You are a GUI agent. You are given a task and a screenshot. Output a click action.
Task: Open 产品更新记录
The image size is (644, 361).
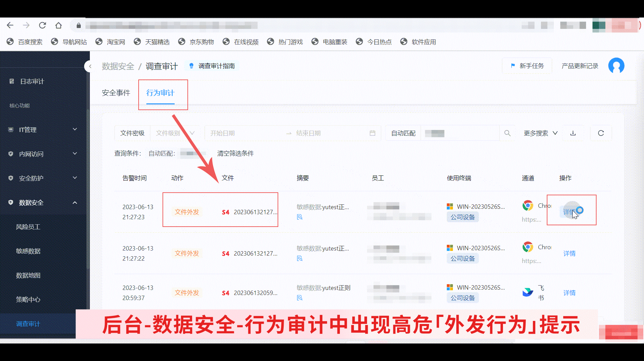pyautogui.click(x=580, y=66)
